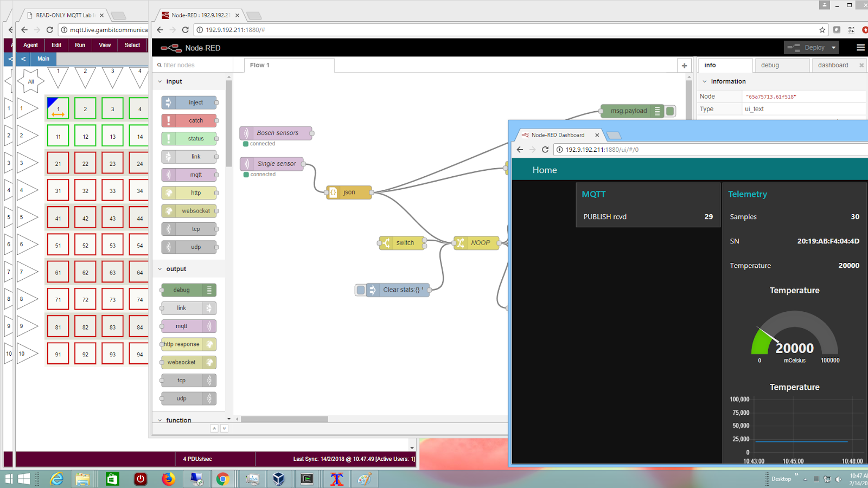Screen dimensions: 868x488
Task: Open the Deploy options dropdown arrow
Action: click(833, 47)
